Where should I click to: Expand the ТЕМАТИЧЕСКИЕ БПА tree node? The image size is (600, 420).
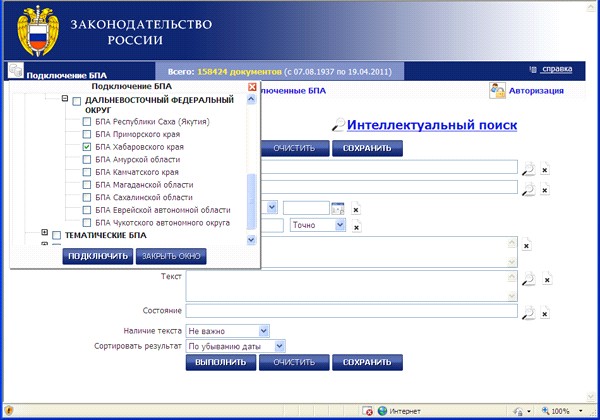pos(44,233)
